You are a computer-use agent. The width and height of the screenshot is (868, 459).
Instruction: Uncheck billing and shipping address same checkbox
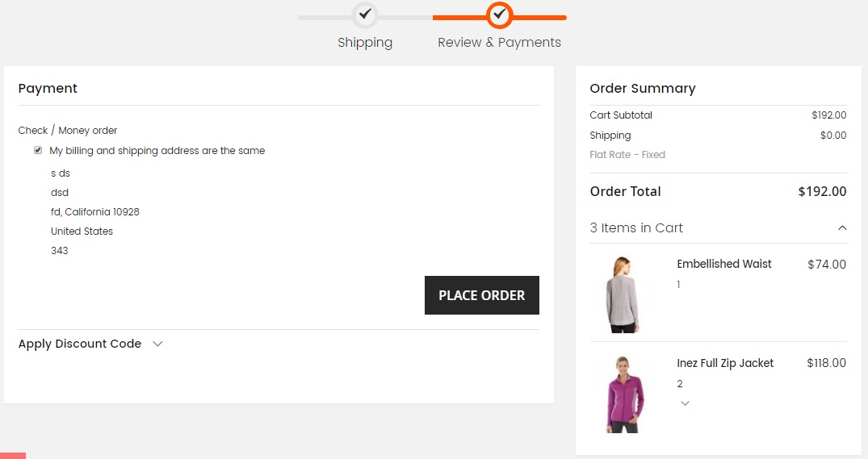[x=38, y=151]
